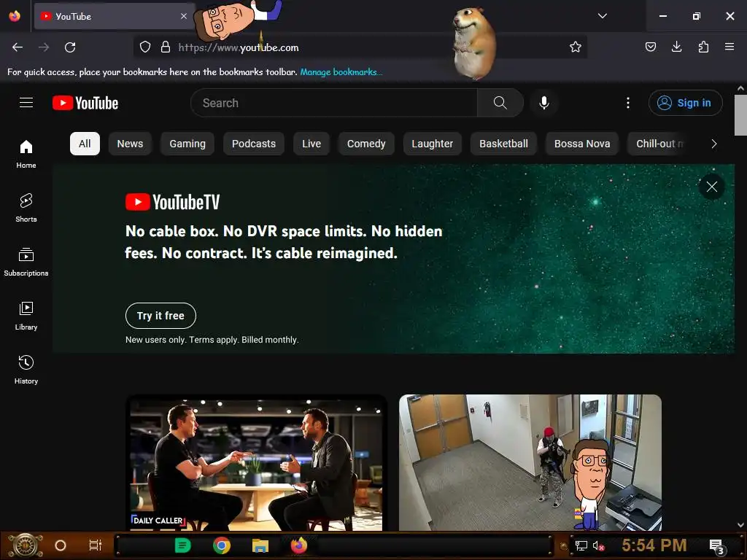Show more category chips with arrow
Screen dimensions: 747x560
coord(713,144)
